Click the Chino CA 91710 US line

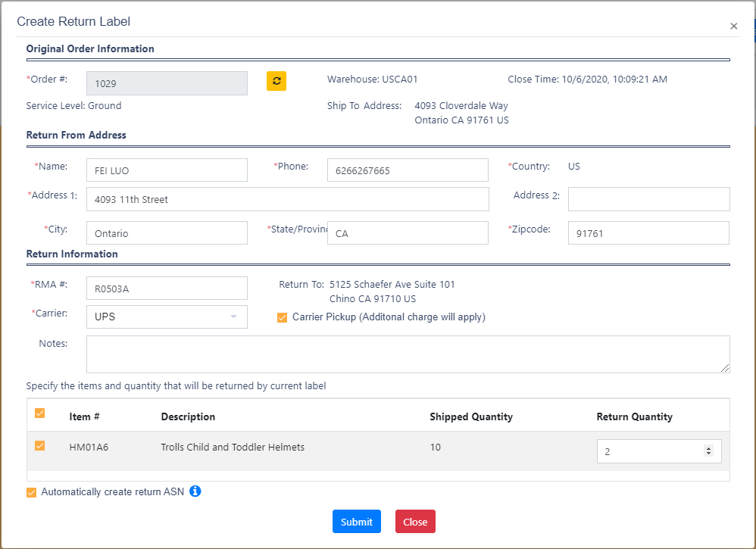tap(373, 299)
